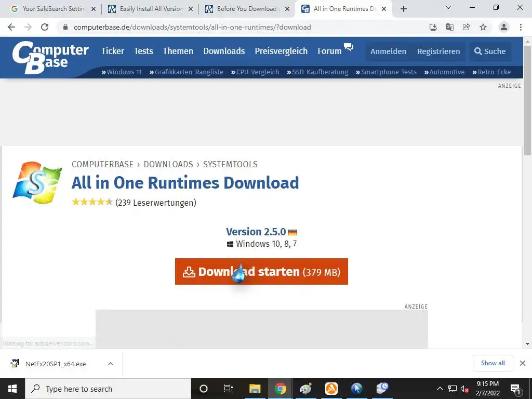Close the Your SafeSearch Settings tab
532x399 pixels.
pos(94,9)
